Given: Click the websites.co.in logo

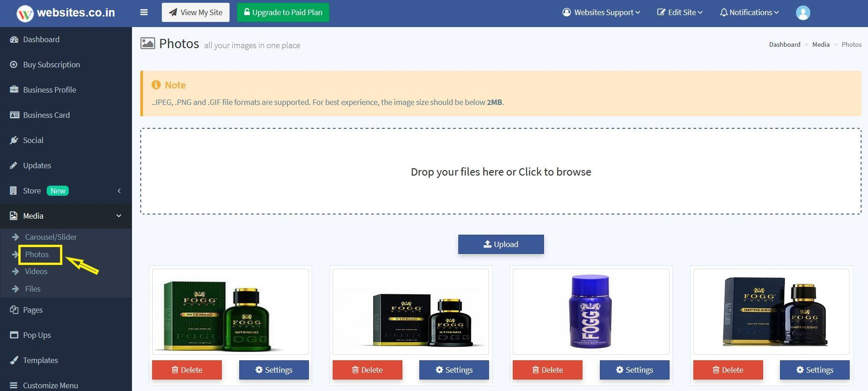Looking at the screenshot, I should pos(66,13).
